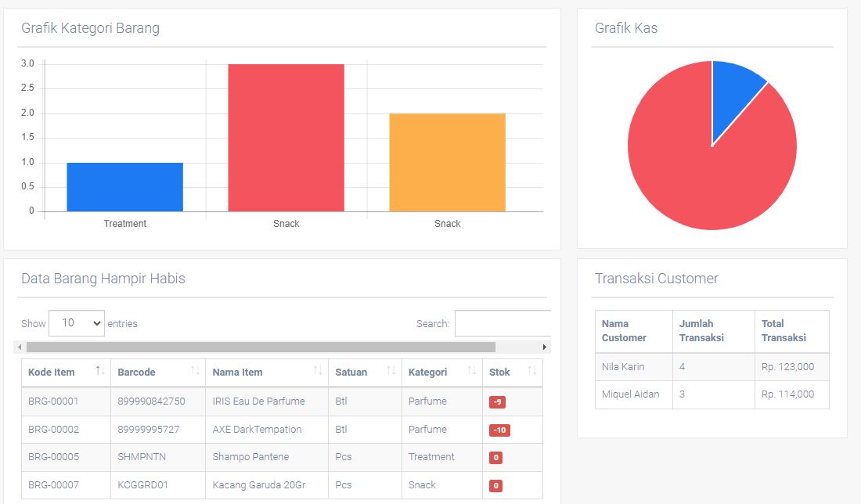
Task: Sort the Kategori column via its arrows
Action: click(471, 371)
